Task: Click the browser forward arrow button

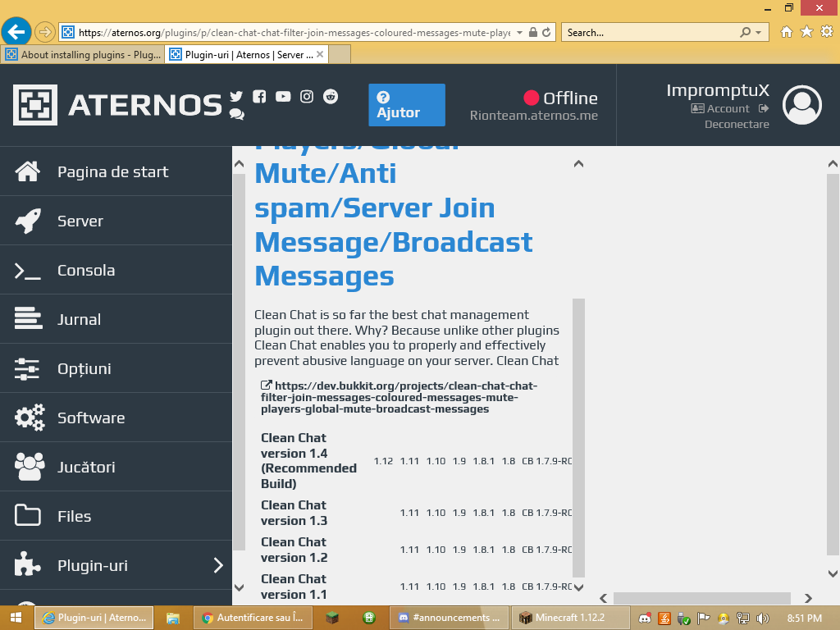Action: (45, 33)
